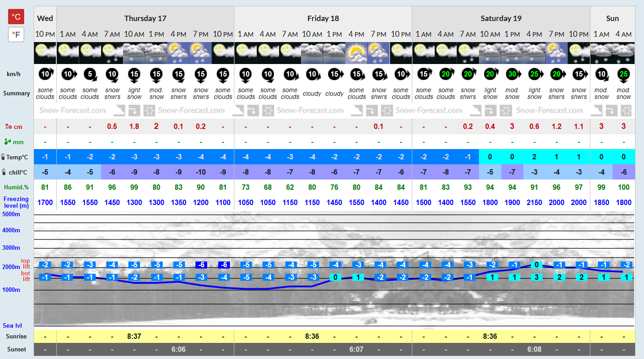Click Saturday 7 PM snow showers weather icon
The image size is (644, 359).
[557, 53]
